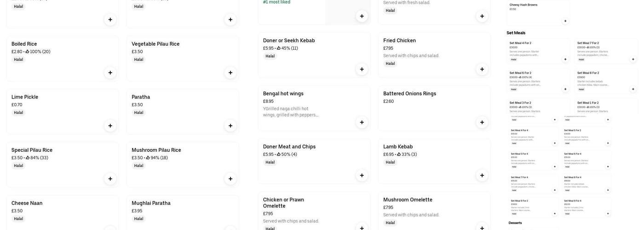The height and width of the screenshot is (230, 644).
Task: Add Special Pilau Rice to order
Action: [x=110, y=179]
